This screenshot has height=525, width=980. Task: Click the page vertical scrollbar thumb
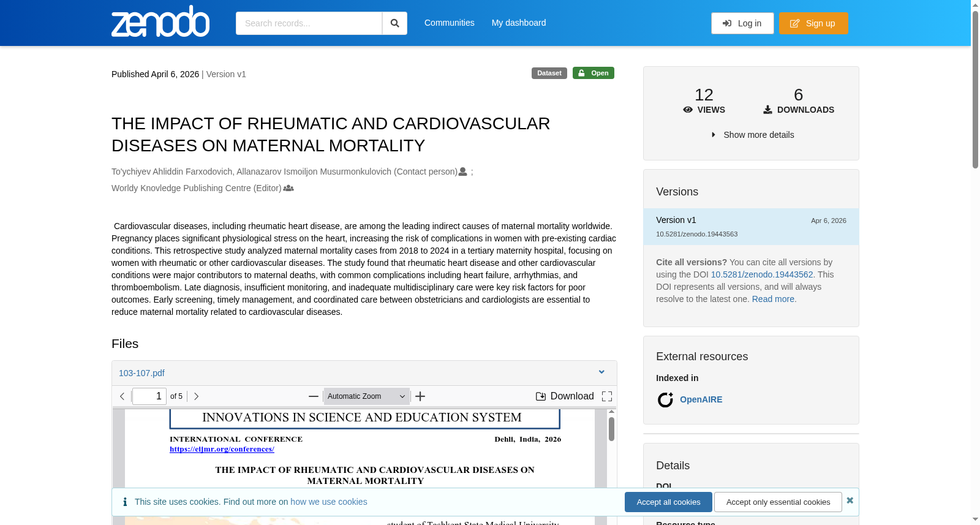975,89
